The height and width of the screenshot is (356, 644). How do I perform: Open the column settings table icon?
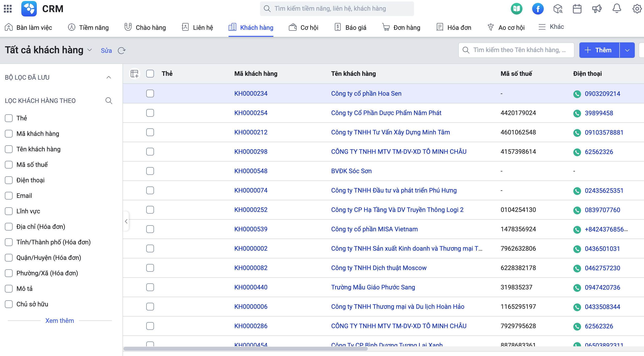135,74
